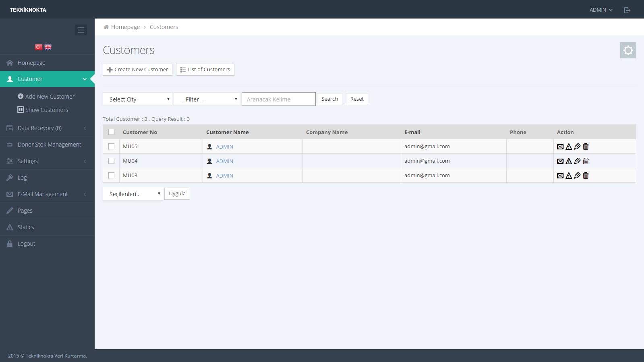This screenshot has width=644, height=362.
Task: Tick the checkbox for customer MU05
Action: pyautogui.click(x=112, y=147)
